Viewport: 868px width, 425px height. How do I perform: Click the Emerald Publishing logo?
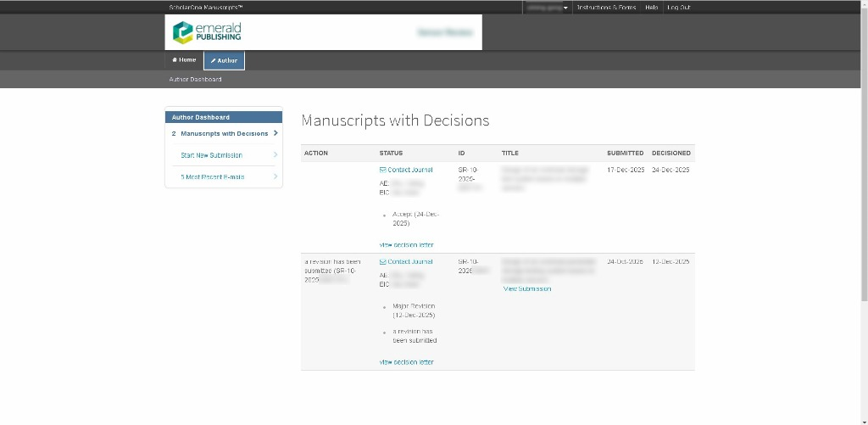pyautogui.click(x=207, y=32)
